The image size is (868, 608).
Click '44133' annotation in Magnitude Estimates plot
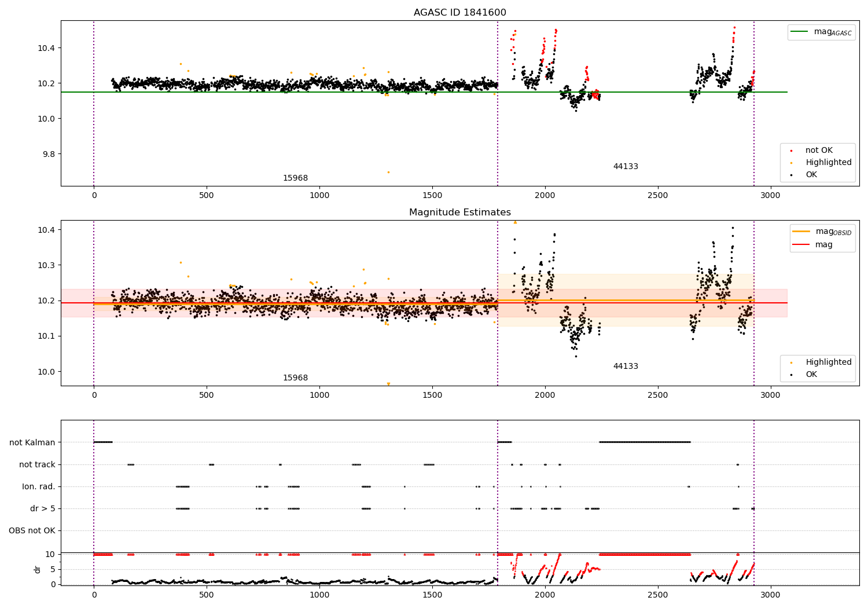point(626,367)
